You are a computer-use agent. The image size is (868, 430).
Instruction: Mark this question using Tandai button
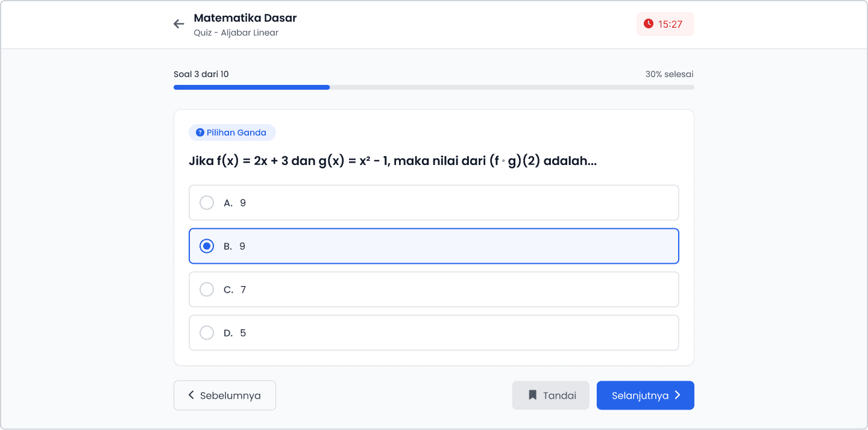click(551, 395)
